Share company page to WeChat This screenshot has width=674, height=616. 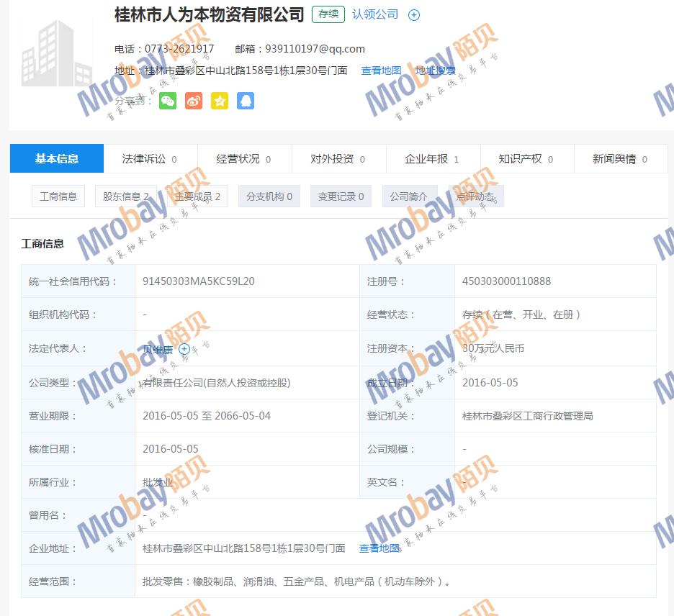[x=167, y=101]
